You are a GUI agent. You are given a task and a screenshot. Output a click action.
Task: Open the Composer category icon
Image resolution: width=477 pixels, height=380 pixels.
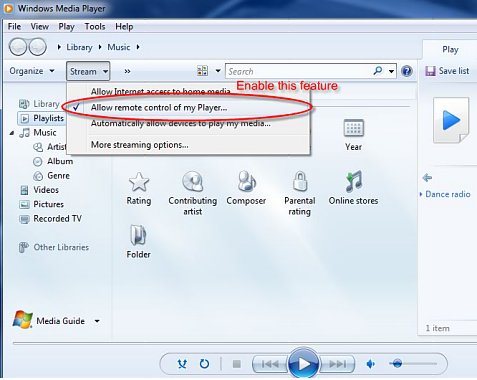pyautogui.click(x=246, y=181)
